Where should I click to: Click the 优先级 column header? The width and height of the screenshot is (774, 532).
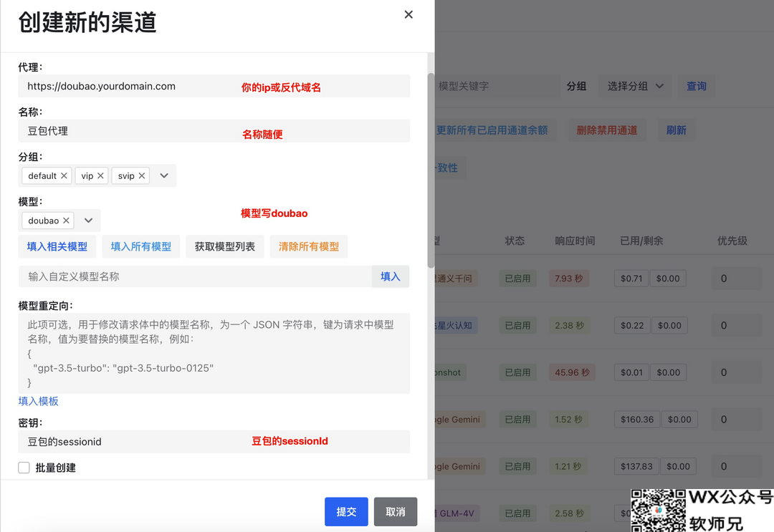tap(732, 241)
